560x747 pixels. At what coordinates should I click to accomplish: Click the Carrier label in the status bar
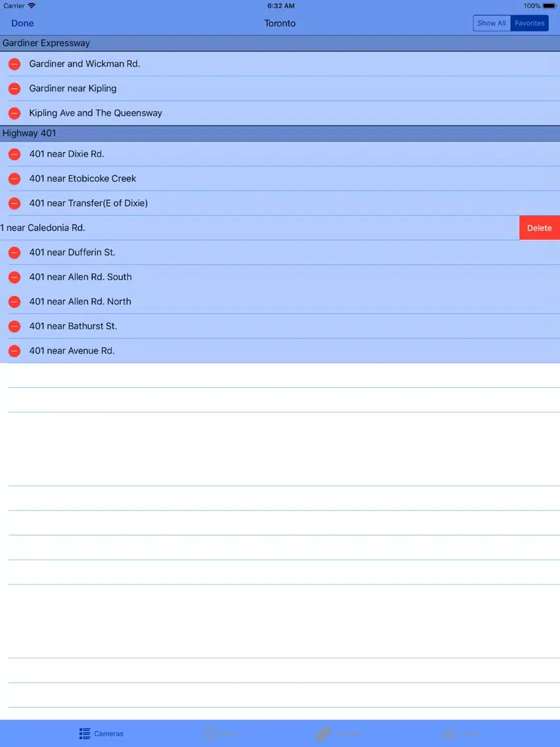tap(14, 6)
